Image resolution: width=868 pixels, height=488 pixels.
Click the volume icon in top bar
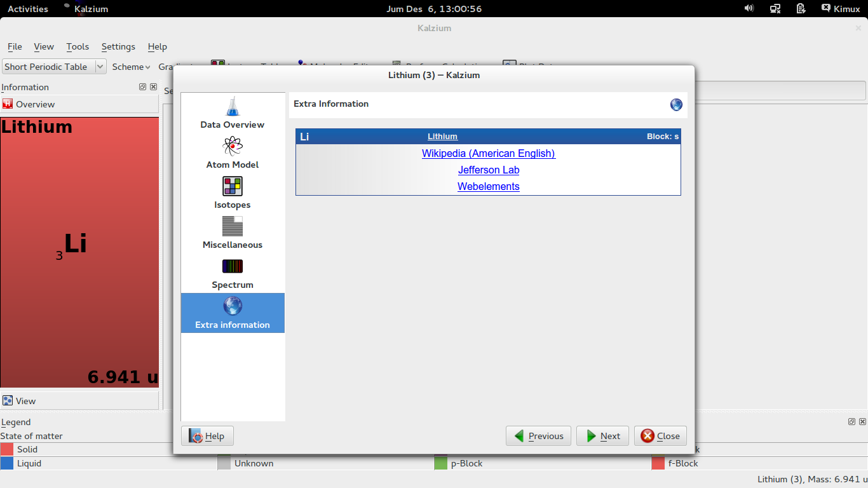coord(749,8)
